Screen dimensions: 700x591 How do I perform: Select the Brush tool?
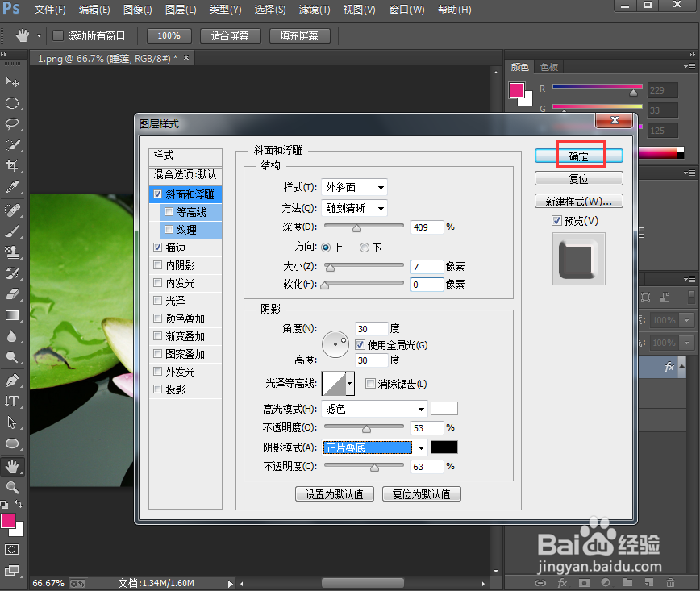coord(12,229)
